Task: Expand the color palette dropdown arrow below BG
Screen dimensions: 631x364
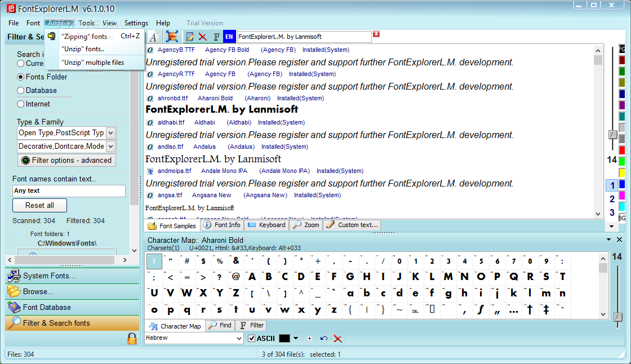Action: (612, 227)
